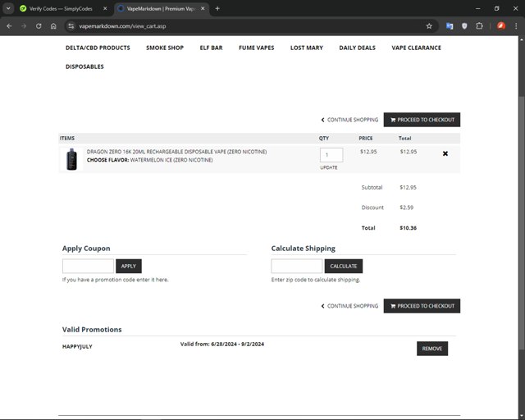Expand the tab search dropdown arrow
The width and height of the screenshot is (525, 420).
pyautogui.click(x=8, y=9)
